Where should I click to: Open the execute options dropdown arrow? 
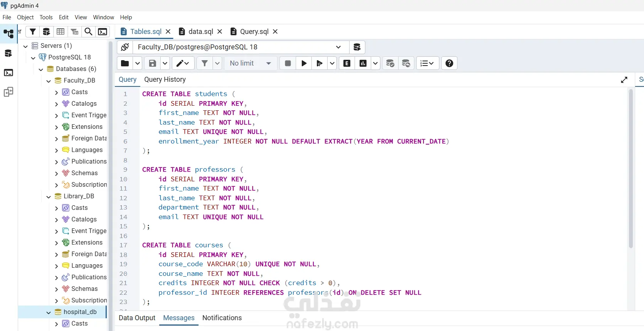[x=332, y=63]
